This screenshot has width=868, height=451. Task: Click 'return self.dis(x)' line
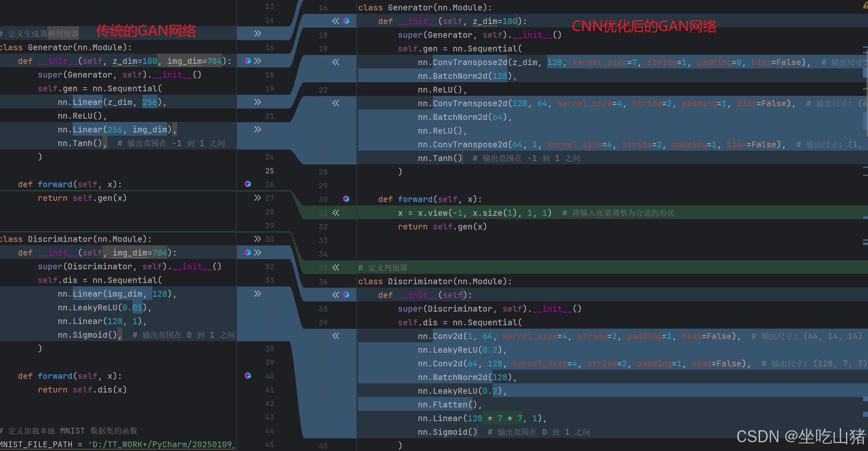tap(82, 390)
